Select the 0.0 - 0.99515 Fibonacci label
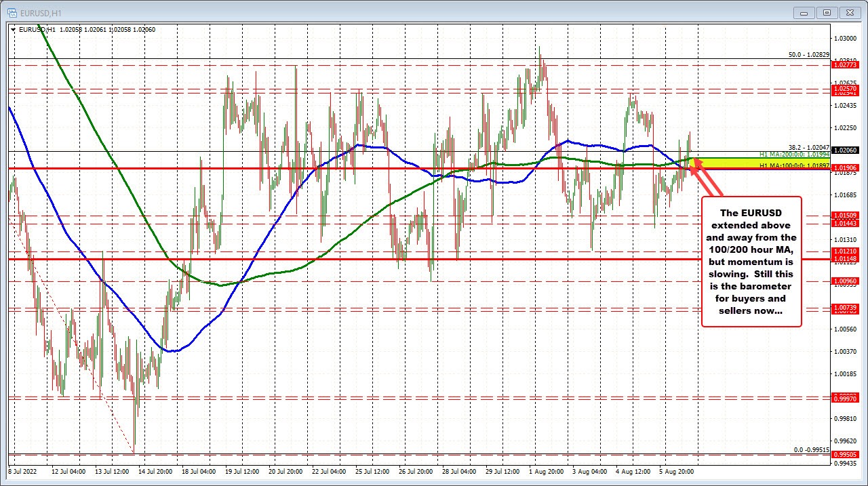The height and width of the screenshot is (486, 868). click(x=812, y=450)
